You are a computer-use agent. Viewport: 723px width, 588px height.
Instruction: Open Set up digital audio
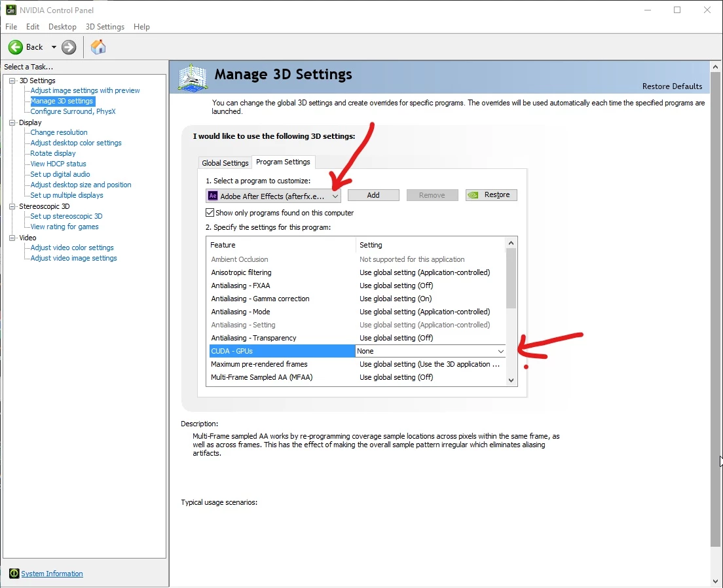(x=60, y=174)
